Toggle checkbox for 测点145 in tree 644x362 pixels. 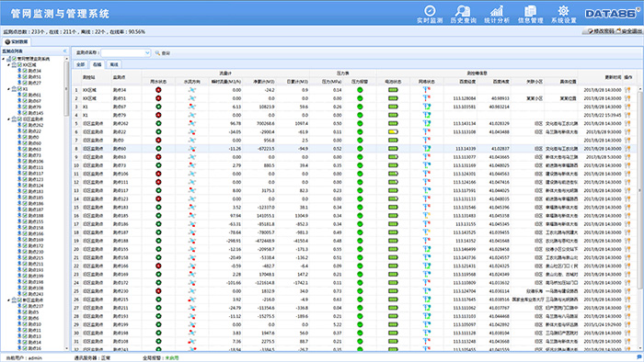pyautogui.click(x=25, y=113)
